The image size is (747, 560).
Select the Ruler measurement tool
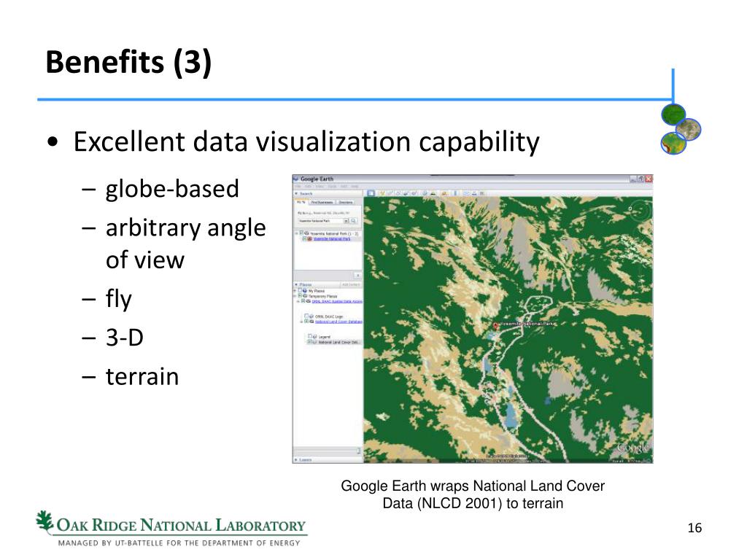(455, 193)
